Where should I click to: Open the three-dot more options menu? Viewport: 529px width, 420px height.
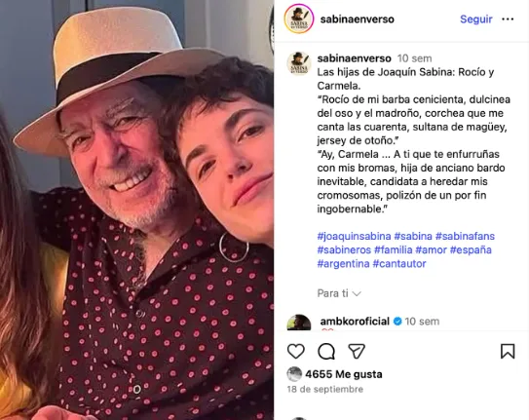click(x=508, y=19)
